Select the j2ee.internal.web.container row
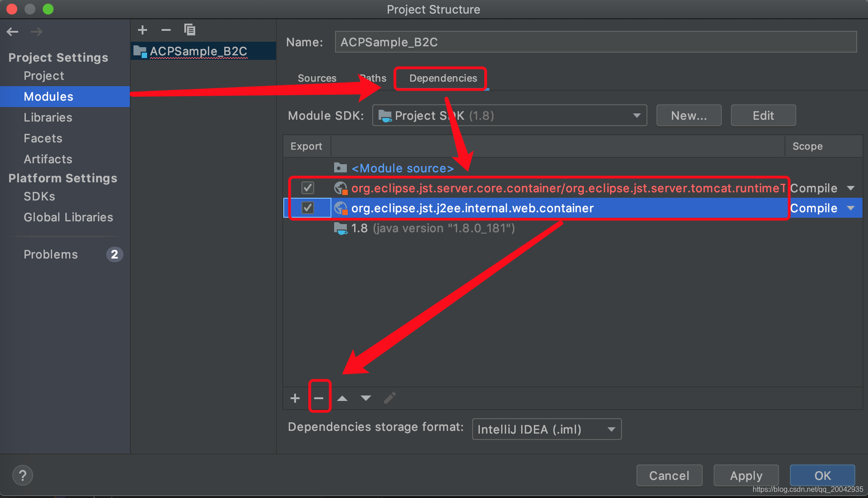Screen dimensions: 868x498 tap(573, 208)
